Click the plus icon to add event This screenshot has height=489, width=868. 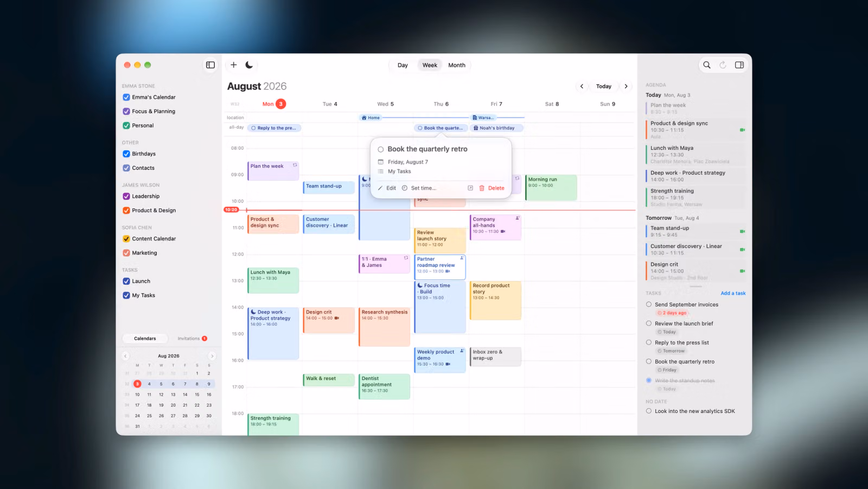click(x=234, y=65)
